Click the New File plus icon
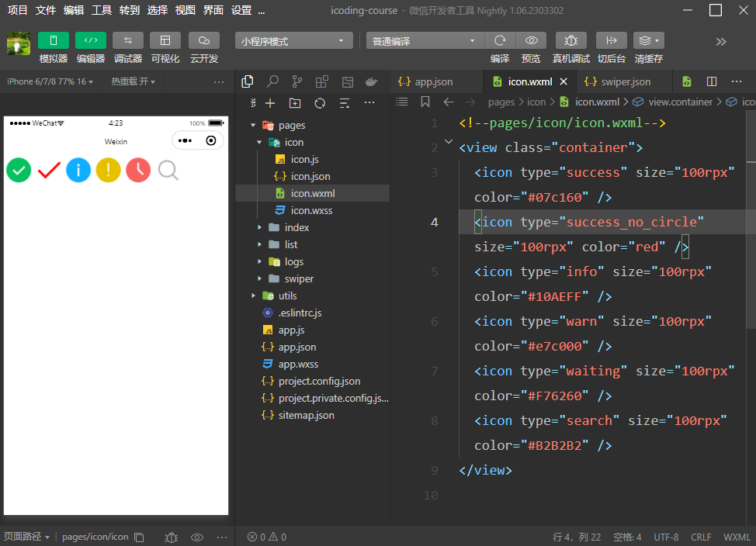This screenshot has height=546, width=756. [270, 102]
